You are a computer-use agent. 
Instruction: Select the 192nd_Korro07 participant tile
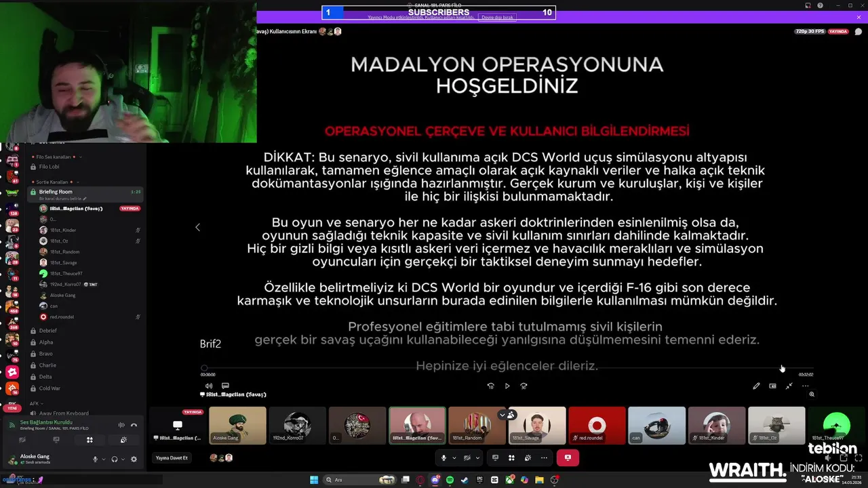tap(297, 426)
